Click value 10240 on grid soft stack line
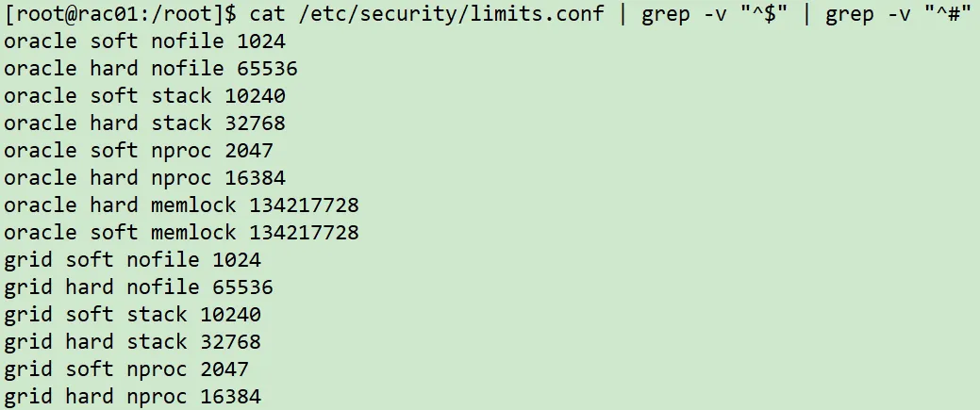 tap(230, 315)
